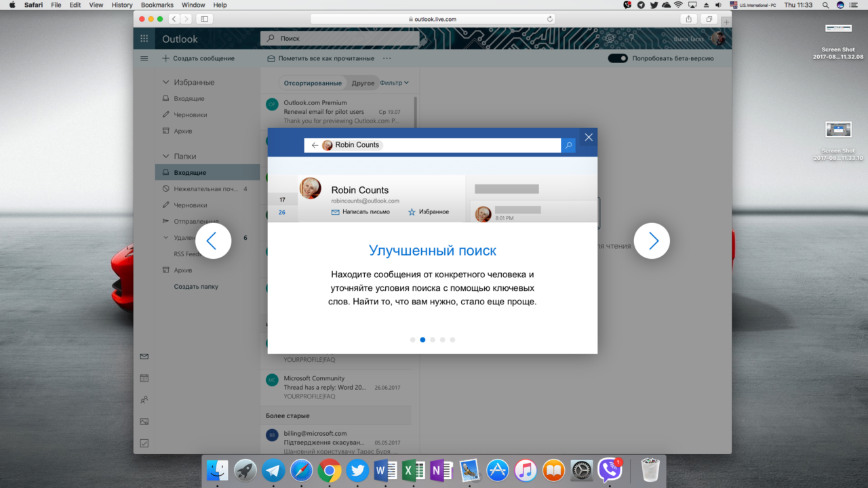Select the first carousel page dot
Viewport: 868px width, 488px height.
coord(412,340)
